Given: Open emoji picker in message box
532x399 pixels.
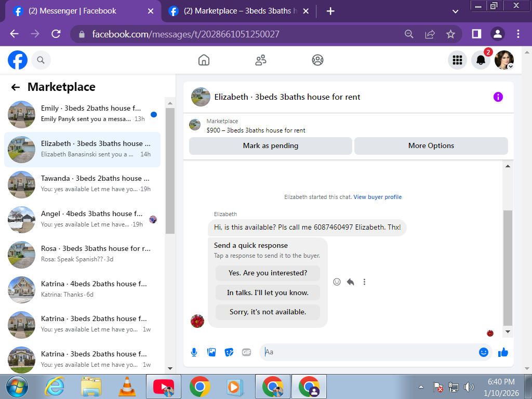Looking at the screenshot, I should pyautogui.click(x=484, y=352).
